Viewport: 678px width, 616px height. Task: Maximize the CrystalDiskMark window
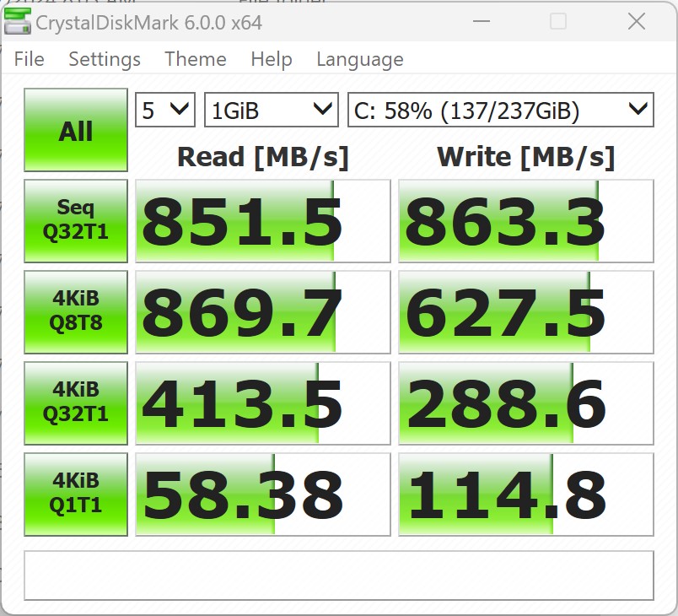click(x=558, y=22)
